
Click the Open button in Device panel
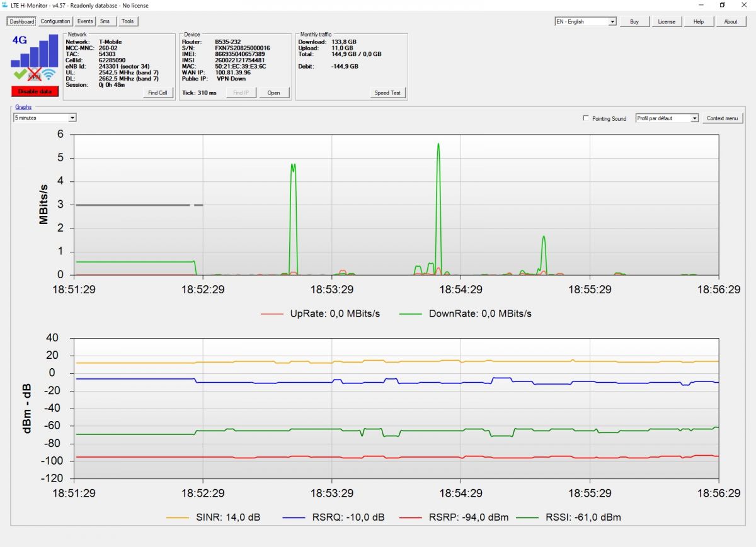273,93
